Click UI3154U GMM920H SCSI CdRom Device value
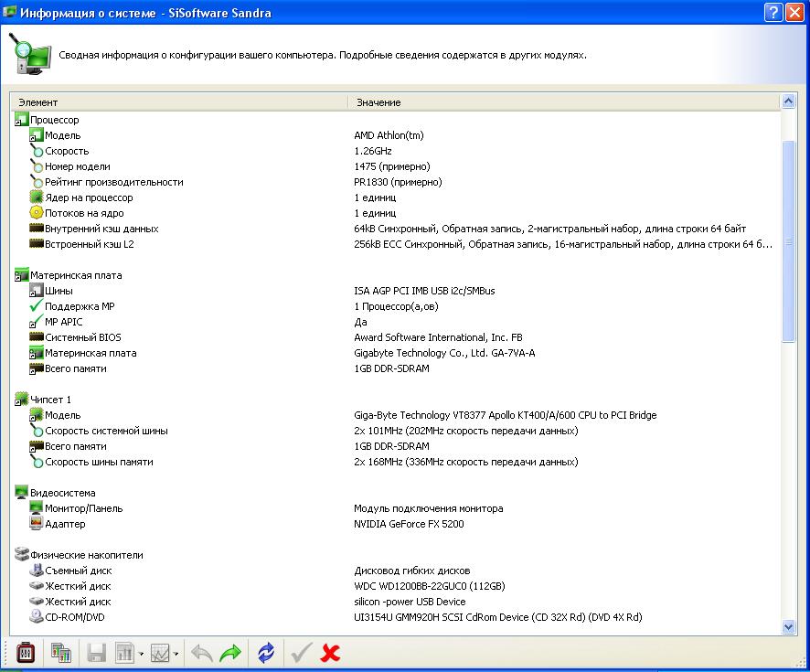The width and height of the screenshot is (810, 672). 498,617
